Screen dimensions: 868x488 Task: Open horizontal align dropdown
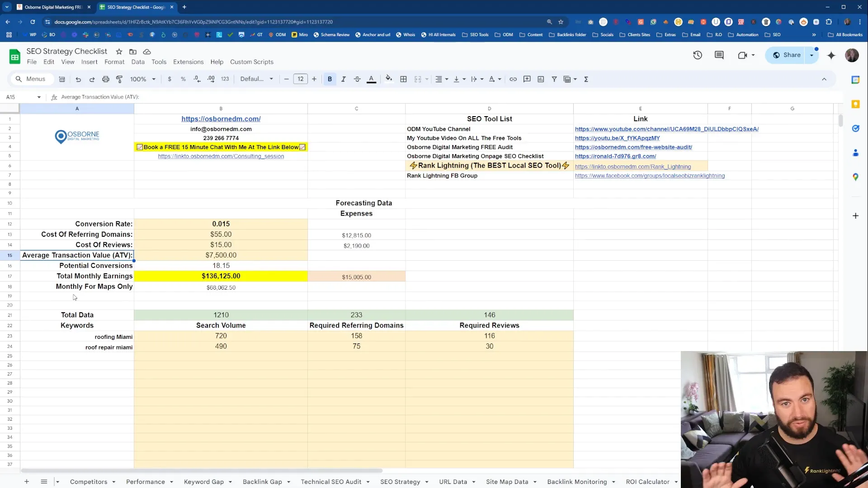(441, 79)
